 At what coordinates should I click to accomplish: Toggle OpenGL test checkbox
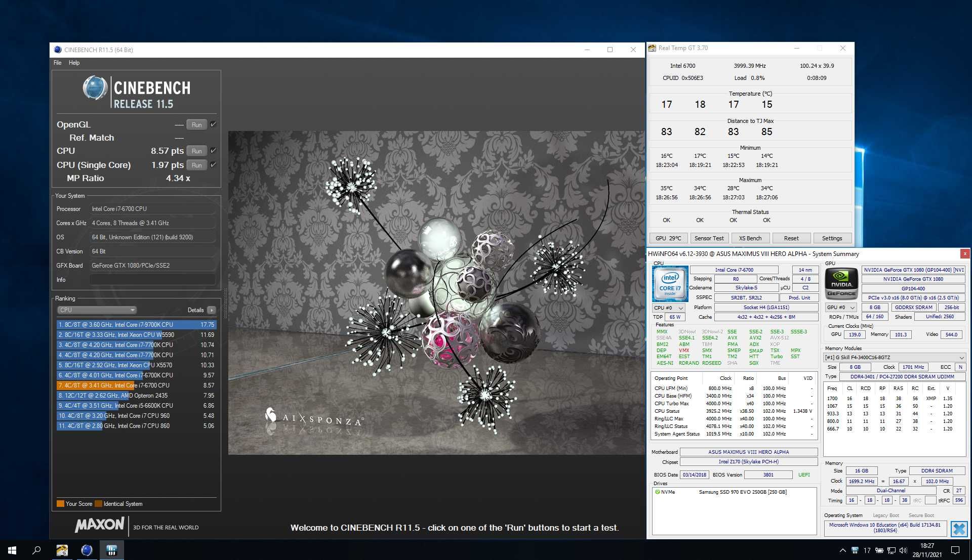(214, 124)
